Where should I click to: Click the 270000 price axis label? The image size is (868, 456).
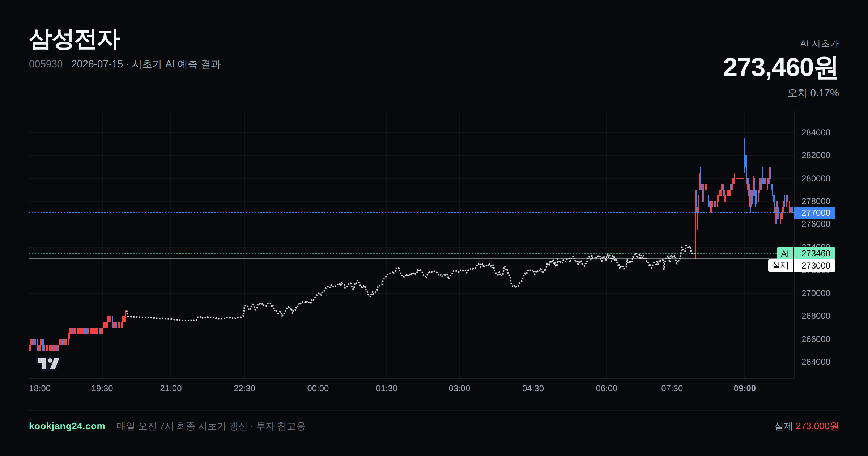tap(816, 293)
